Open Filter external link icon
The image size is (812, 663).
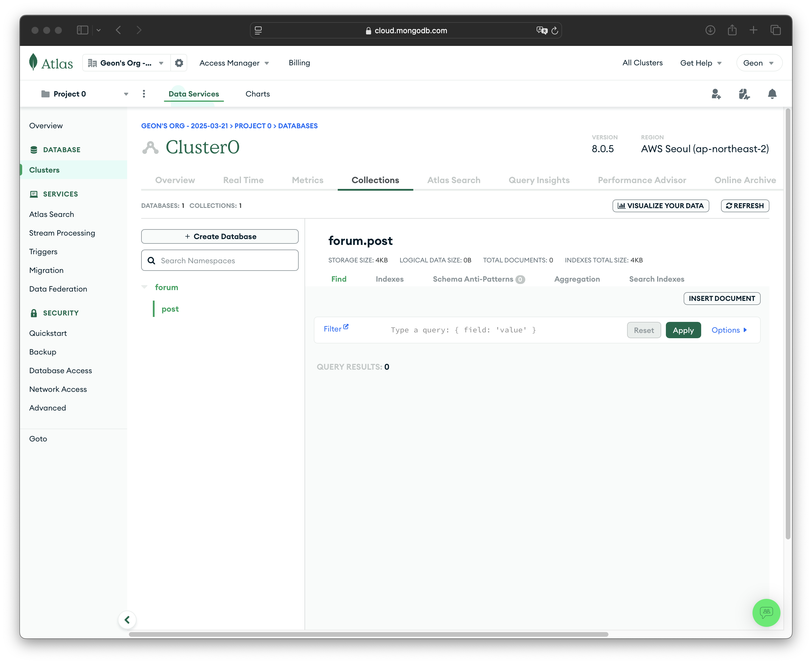point(346,327)
